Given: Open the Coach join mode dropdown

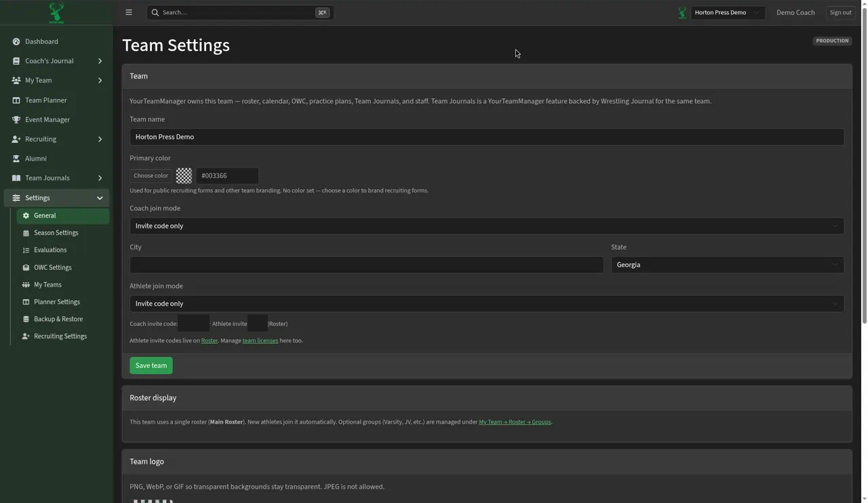Looking at the screenshot, I should 487,226.
